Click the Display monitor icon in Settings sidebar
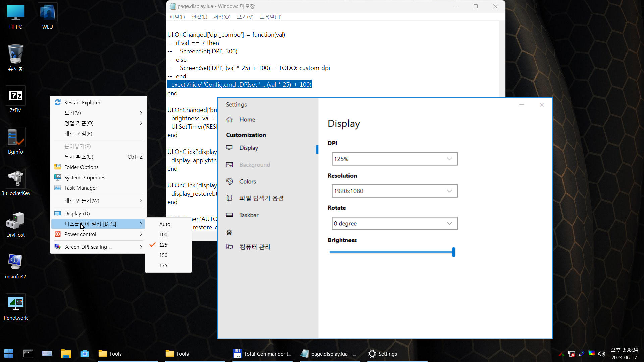The width and height of the screenshot is (644, 362). point(229,148)
